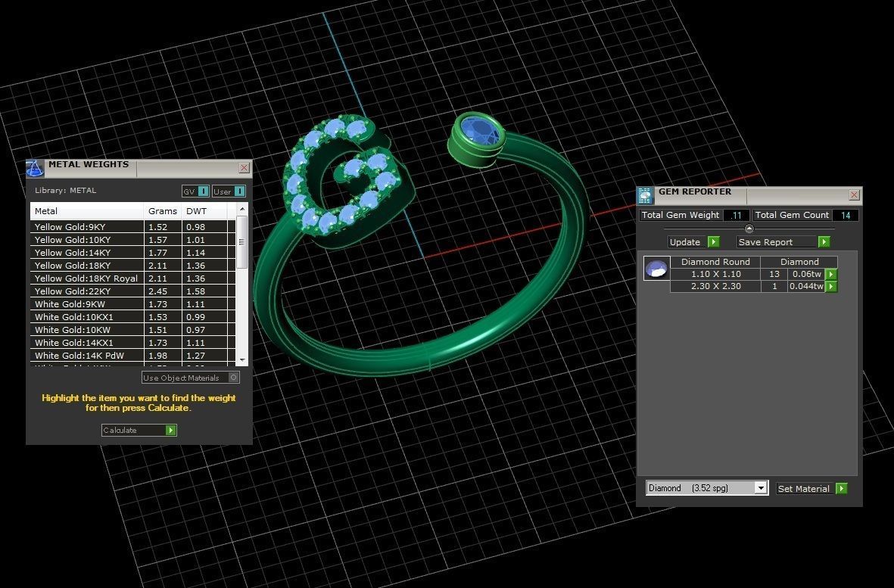Click the Gem Reporter panel logo icon
894x588 pixels.
coord(645,195)
